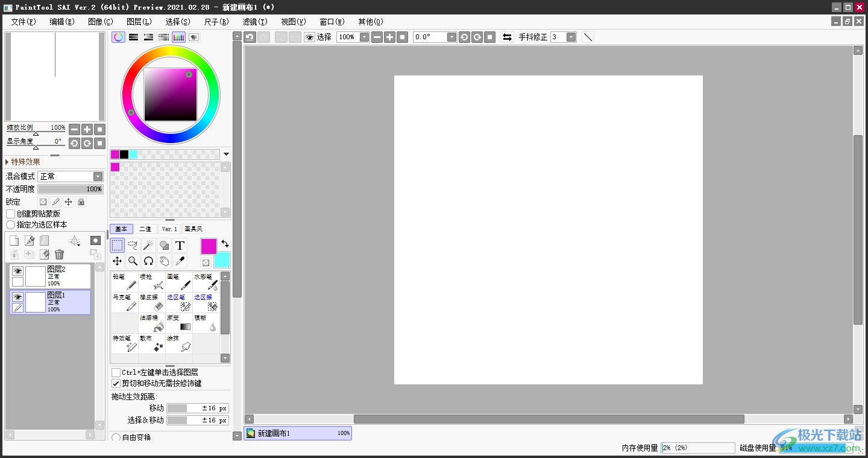Select transparent color swatch button
Image resolution: width=868 pixels, height=458 pixels.
(206, 262)
